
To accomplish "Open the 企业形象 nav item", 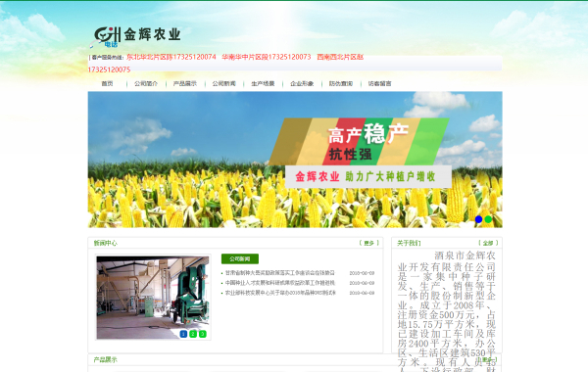I will tap(302, 83).
